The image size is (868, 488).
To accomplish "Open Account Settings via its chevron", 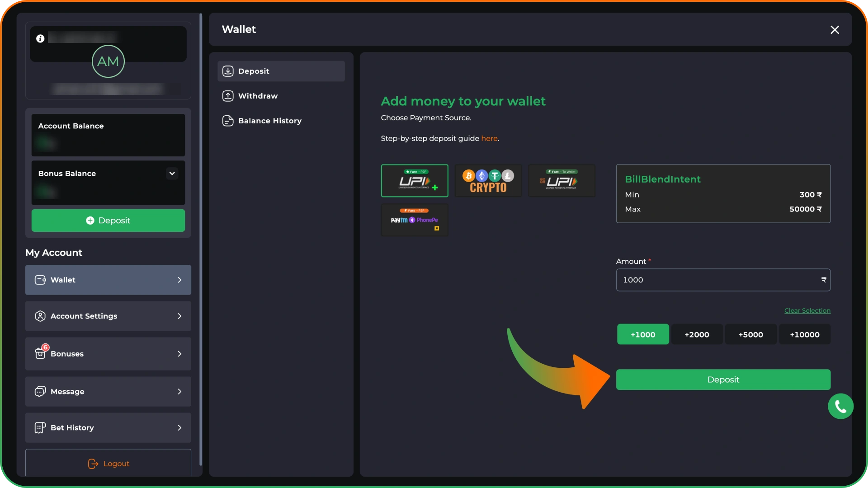I will tap(179, 316).
